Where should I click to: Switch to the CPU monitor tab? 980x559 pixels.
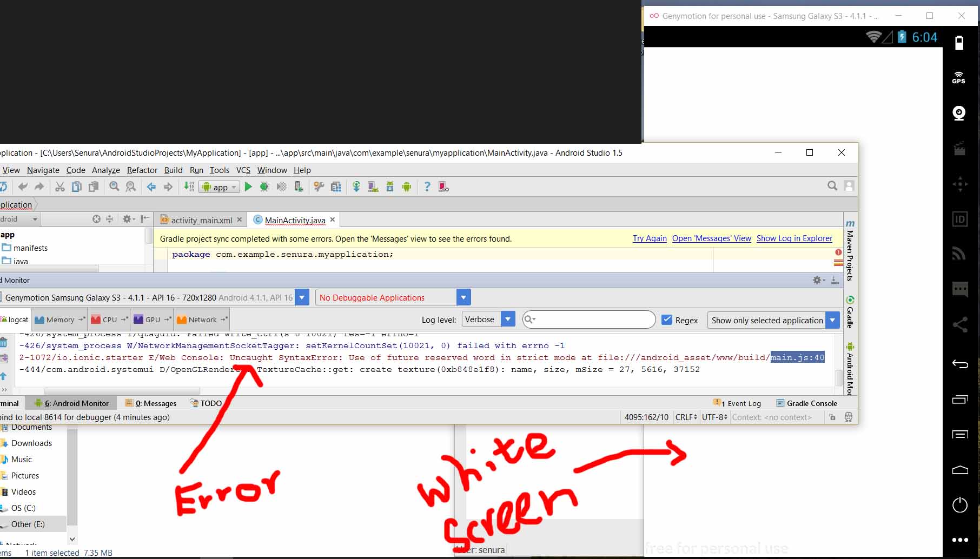pos(109,320)
